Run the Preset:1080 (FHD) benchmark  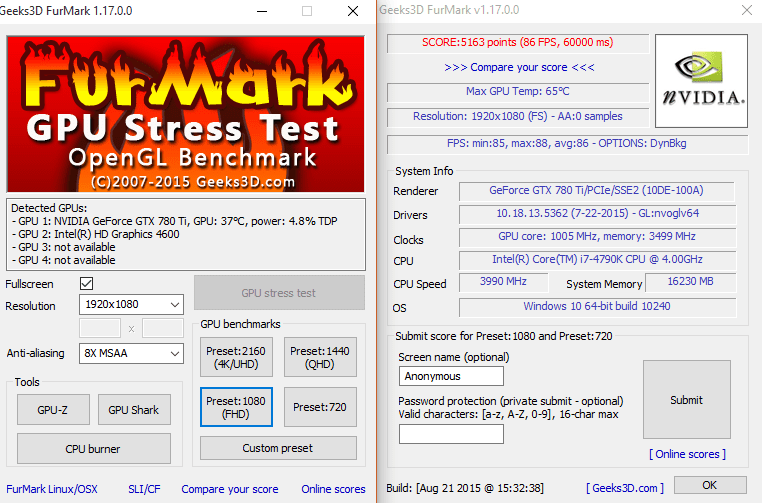[x=236, y=407]
